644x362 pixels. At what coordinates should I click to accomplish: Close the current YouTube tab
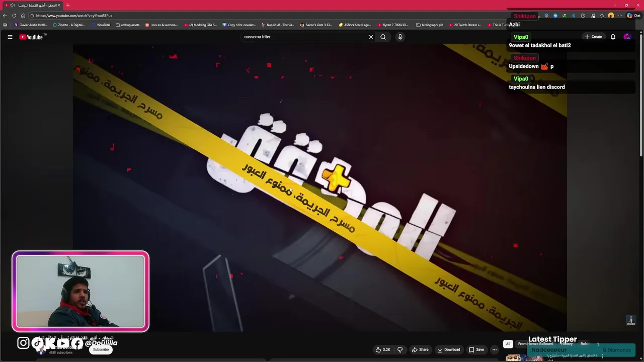[x=58, y=5]
